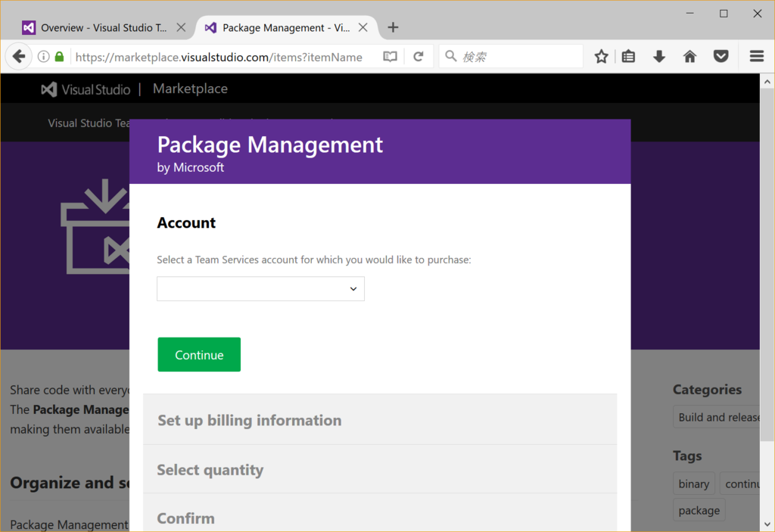Maximize the browser window
The image size is (775, 532).
(x=724, y=14)
